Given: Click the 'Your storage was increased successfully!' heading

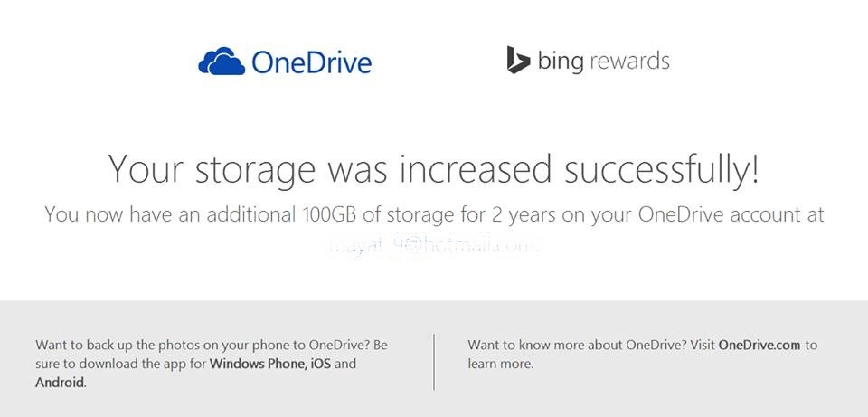Looking at the screenshot, I should click(433, 169).
